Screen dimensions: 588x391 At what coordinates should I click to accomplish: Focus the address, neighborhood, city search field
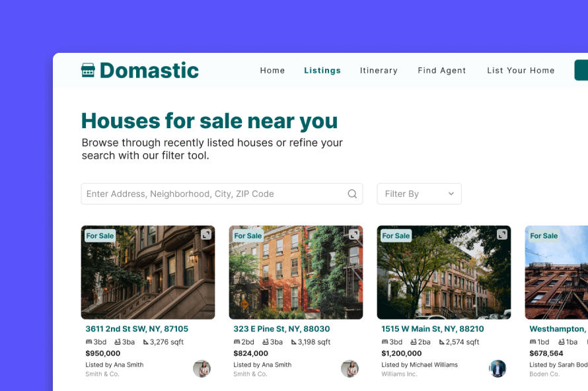click(221, 194)
